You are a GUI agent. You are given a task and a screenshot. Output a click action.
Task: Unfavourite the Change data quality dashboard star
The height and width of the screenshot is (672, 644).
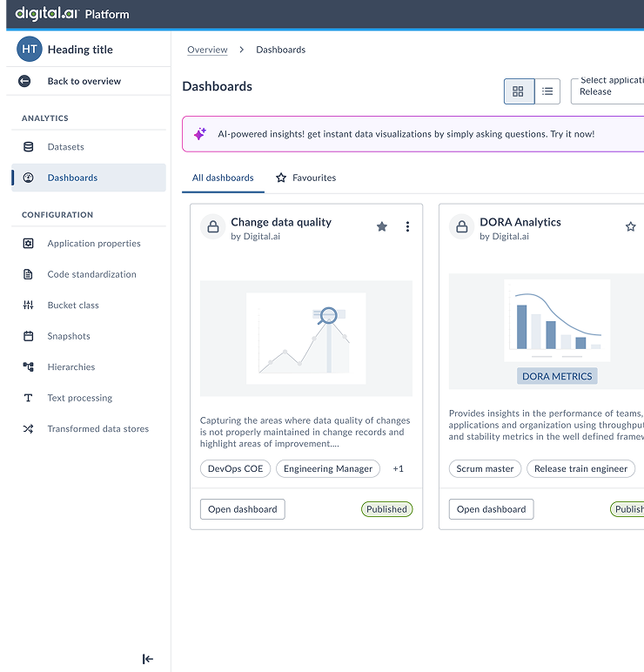[381, 227]
